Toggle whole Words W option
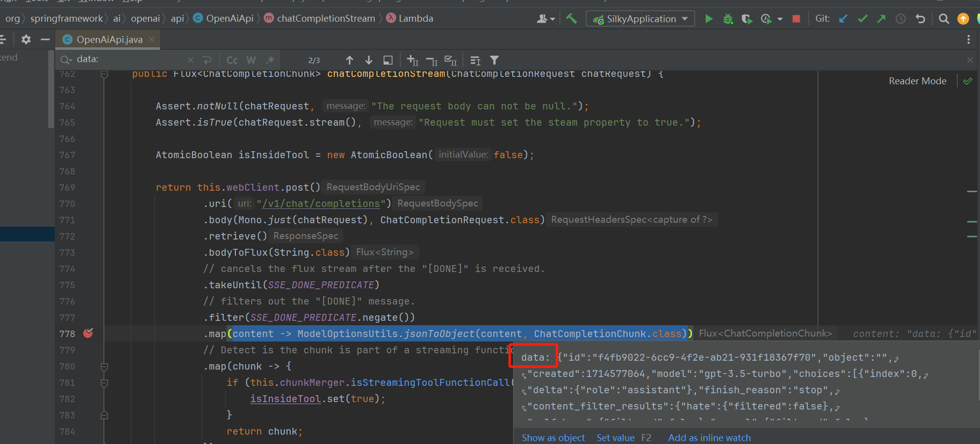 click(251, 60)
